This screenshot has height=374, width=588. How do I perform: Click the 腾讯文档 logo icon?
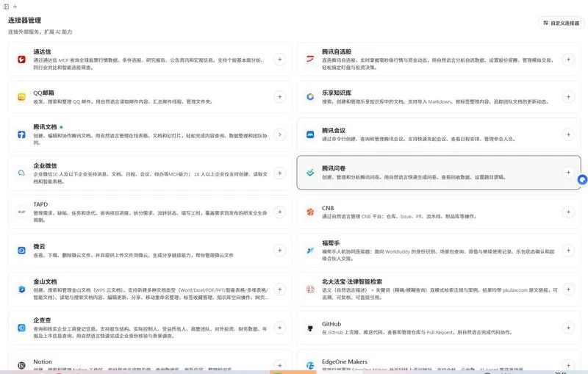point(22,134)
